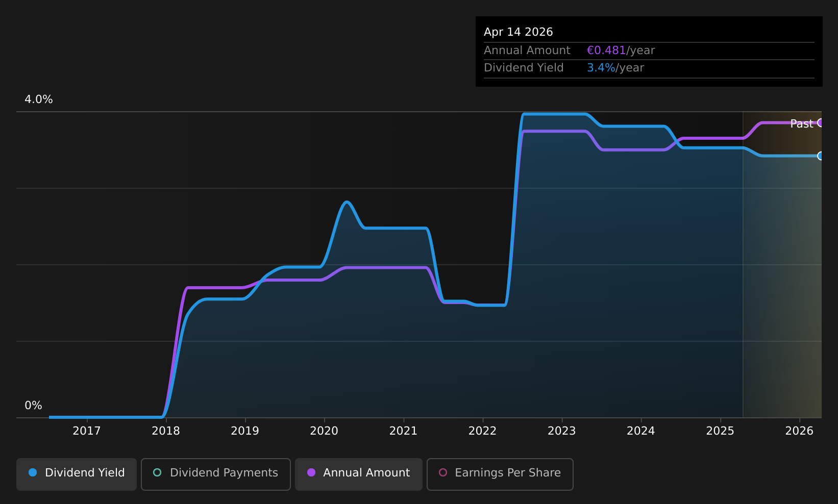The width and height of the screenshot is (838, 504).
Task: Toggle the Earnings Per Share series
Action: point(500,474)
